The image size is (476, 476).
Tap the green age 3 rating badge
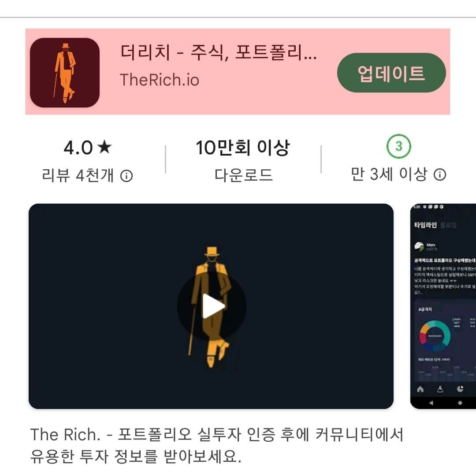[398, 146]
